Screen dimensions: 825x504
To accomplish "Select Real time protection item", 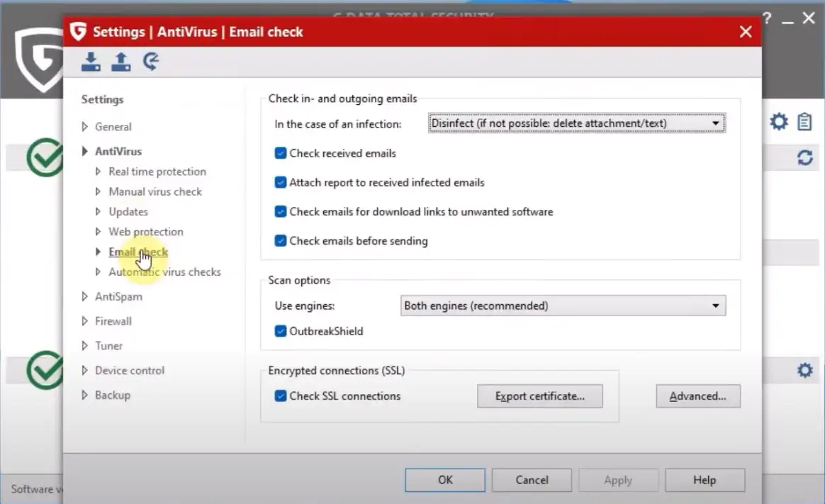I will coord(157,172).
